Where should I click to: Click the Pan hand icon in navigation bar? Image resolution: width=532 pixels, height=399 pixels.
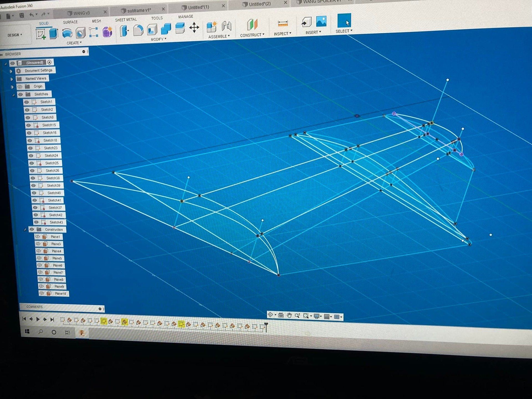click(289, 315)
